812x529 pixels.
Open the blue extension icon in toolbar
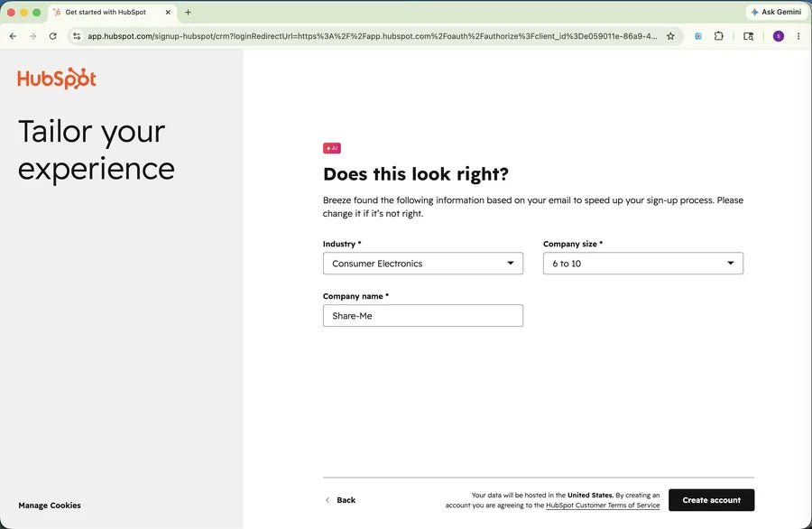click(x=698, y=36)
